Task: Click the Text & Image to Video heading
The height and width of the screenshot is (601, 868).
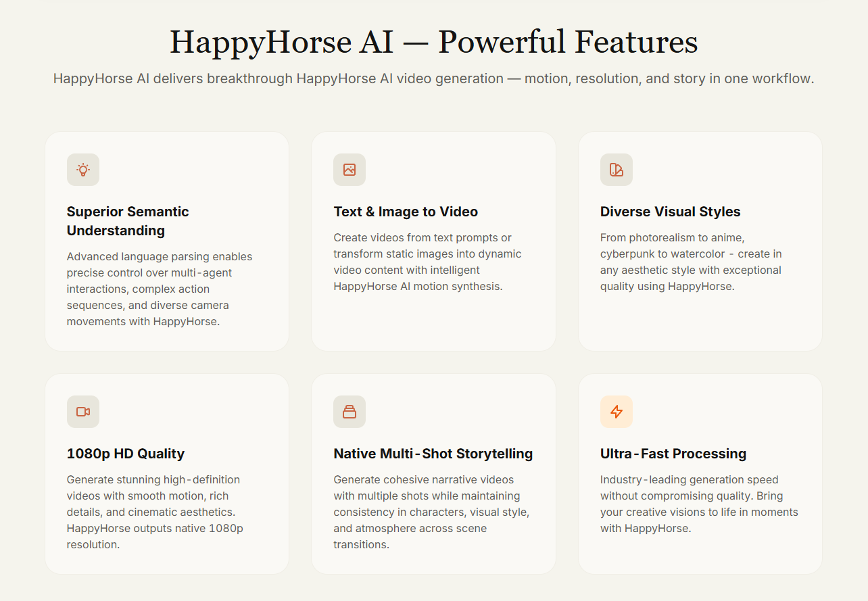Action: click(x=406, y=212)
